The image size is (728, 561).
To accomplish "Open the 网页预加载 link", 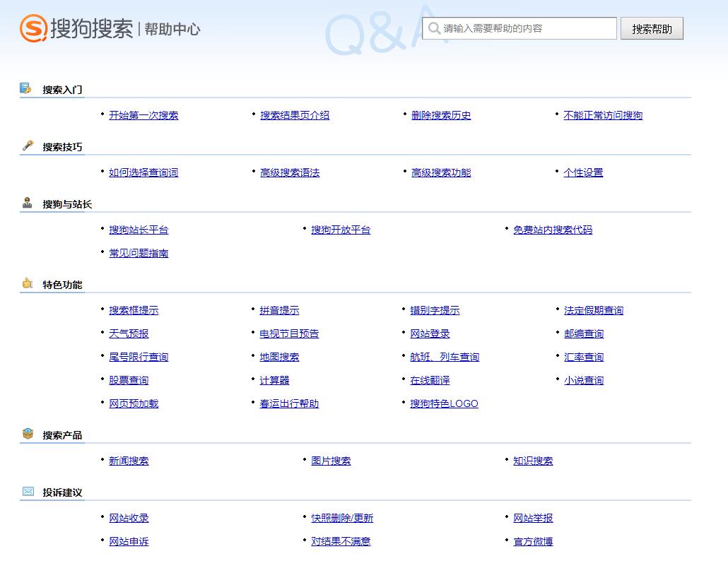I will point(134,403).
